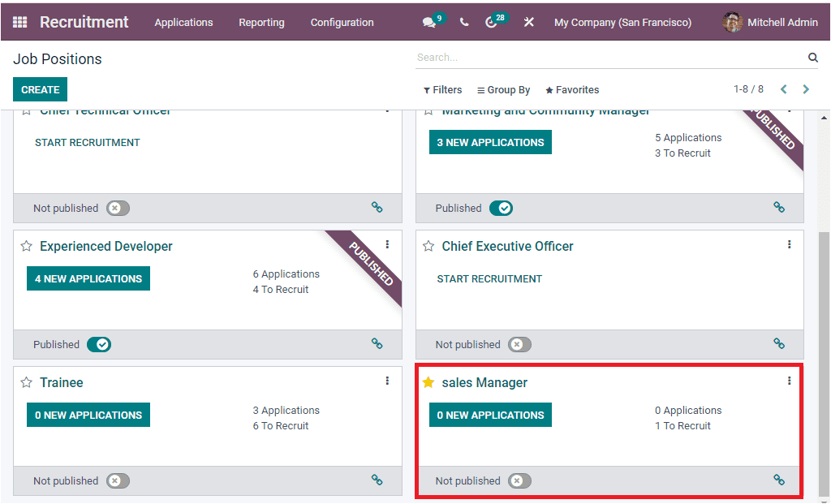Click sales Manager 0 NEW APPLICATIONS button
831x504 pixels.
pyautogui.click(x=490, y=415)
